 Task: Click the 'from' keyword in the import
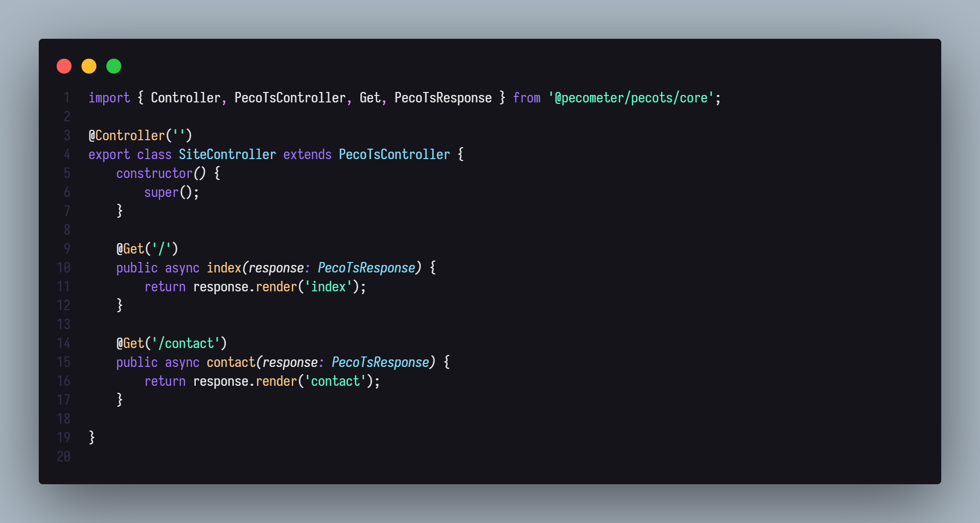tap(526, 98)
